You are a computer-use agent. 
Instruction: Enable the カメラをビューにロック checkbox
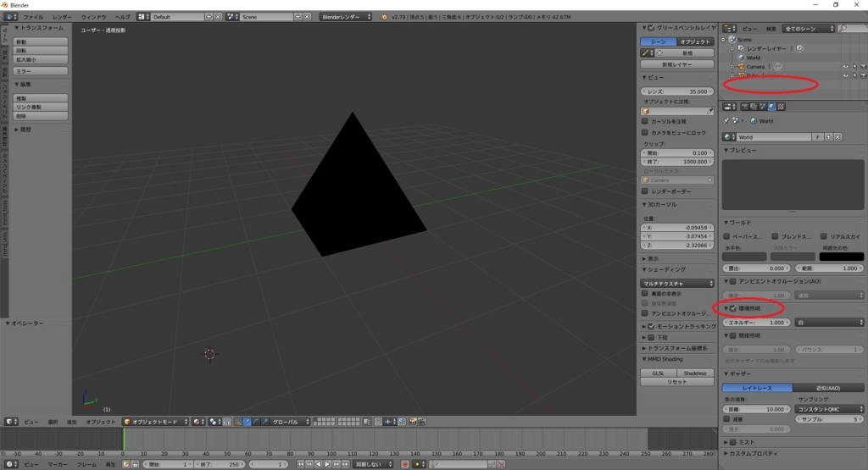645,133
